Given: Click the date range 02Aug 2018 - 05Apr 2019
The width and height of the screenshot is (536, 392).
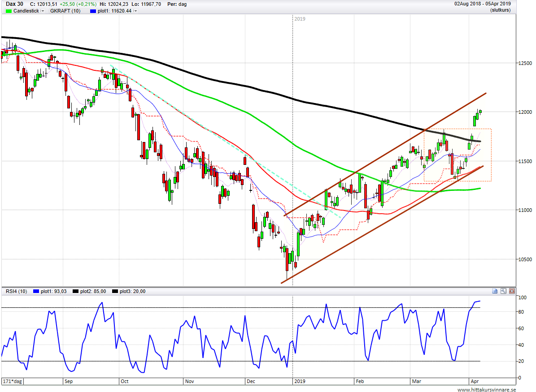Looking at the screenshot, I should (482, 4).
